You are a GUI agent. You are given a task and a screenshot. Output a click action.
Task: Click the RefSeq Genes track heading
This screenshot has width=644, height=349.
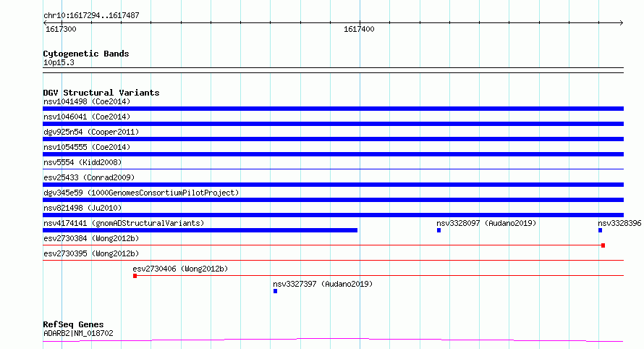[73, 324]
